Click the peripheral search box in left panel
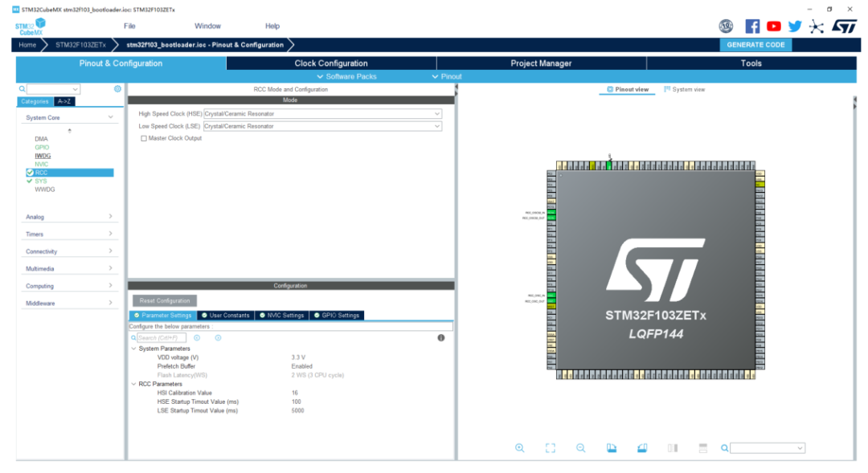The width and height of the screenshot is (868, 473). tap(53, 89)
